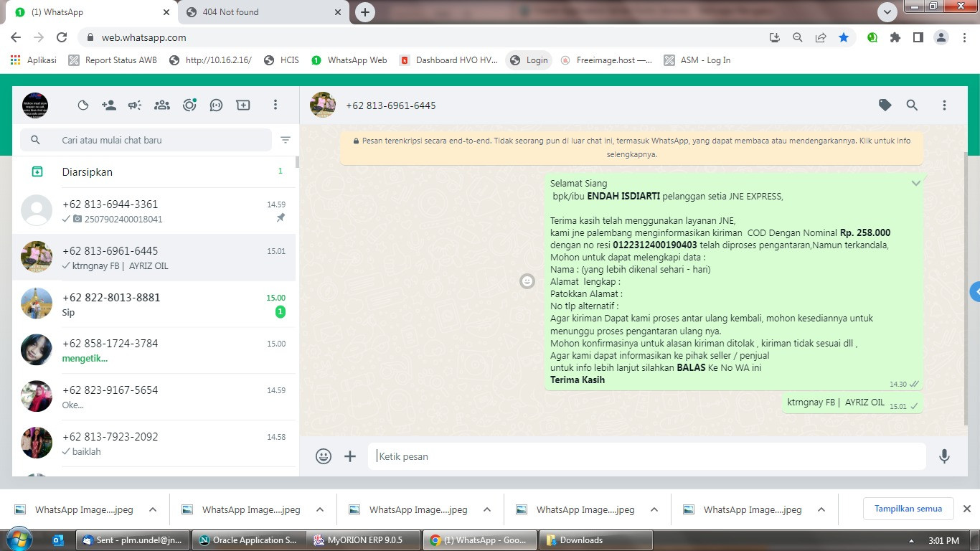The width and height of the screenshot is (980, 551).
Task: Click the install app icon in address bar
Action: pyautogui.click(x=775, y=37)
